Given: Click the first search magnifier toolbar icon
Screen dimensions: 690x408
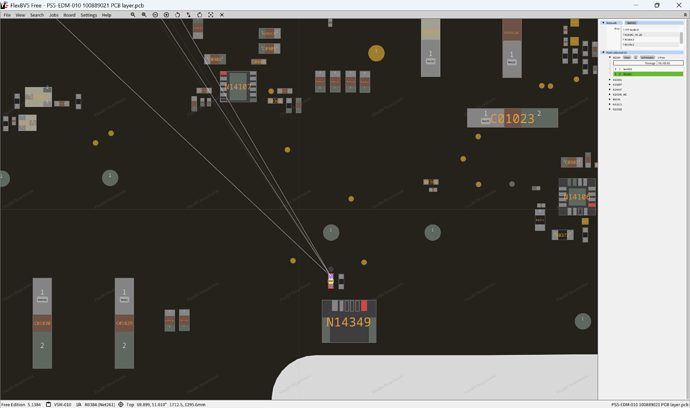Looking at the screenshot, I should [133, 15].
